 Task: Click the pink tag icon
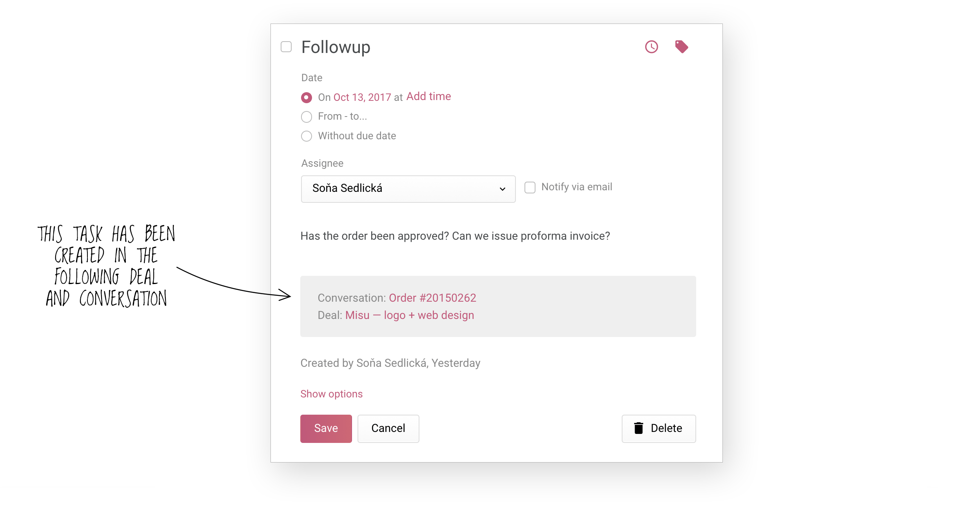pyautogui.click(x=682, y=47)
